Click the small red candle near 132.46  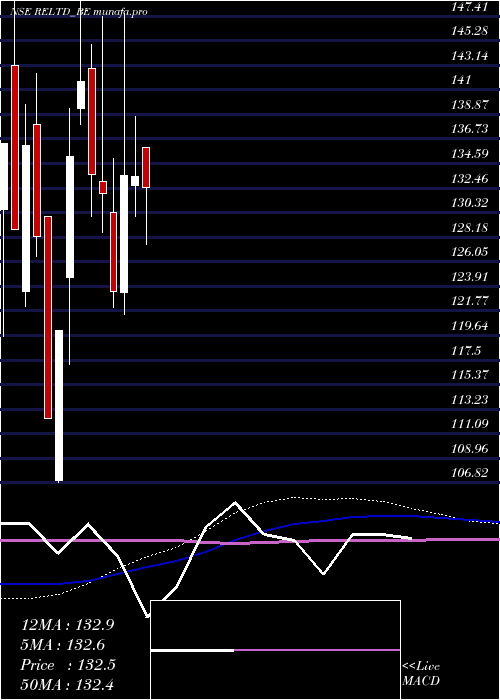click(103, 187)
